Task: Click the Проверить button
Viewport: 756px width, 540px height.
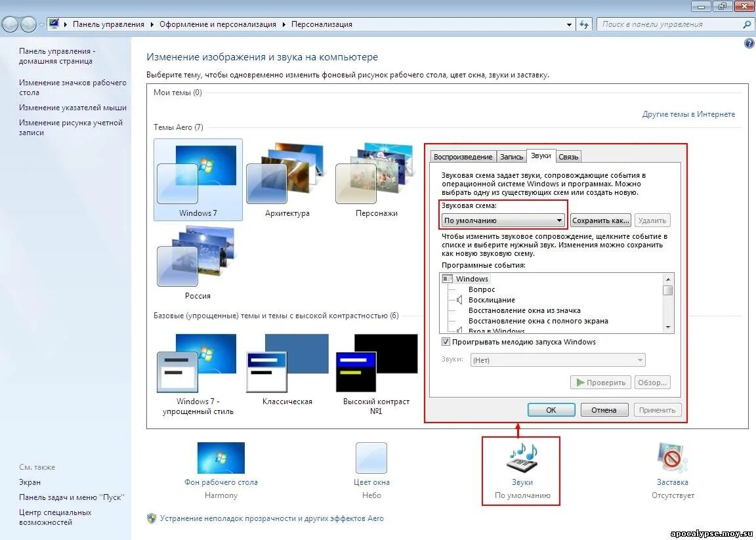Action: 600,383
